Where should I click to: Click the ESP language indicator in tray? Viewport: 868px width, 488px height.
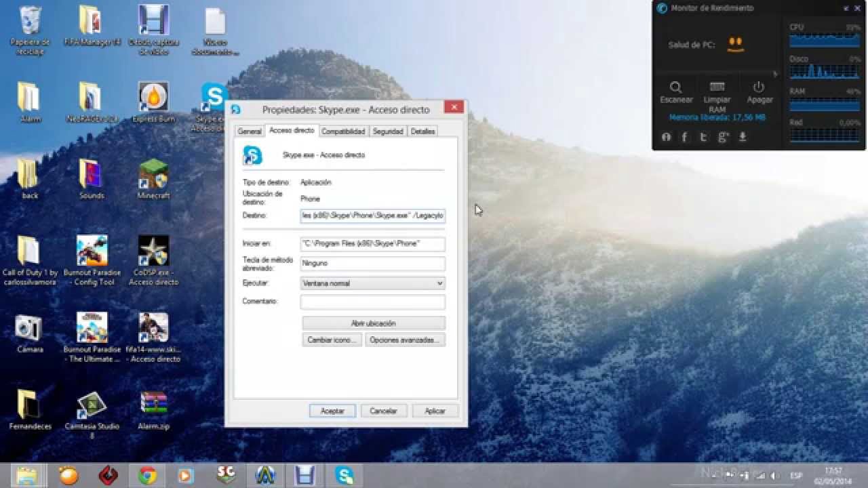(796, 476)
